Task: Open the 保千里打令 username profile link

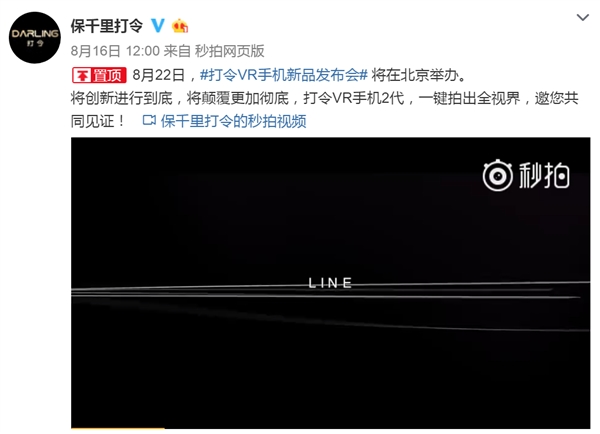Action: pyautogui.click(x=106, y=26)
